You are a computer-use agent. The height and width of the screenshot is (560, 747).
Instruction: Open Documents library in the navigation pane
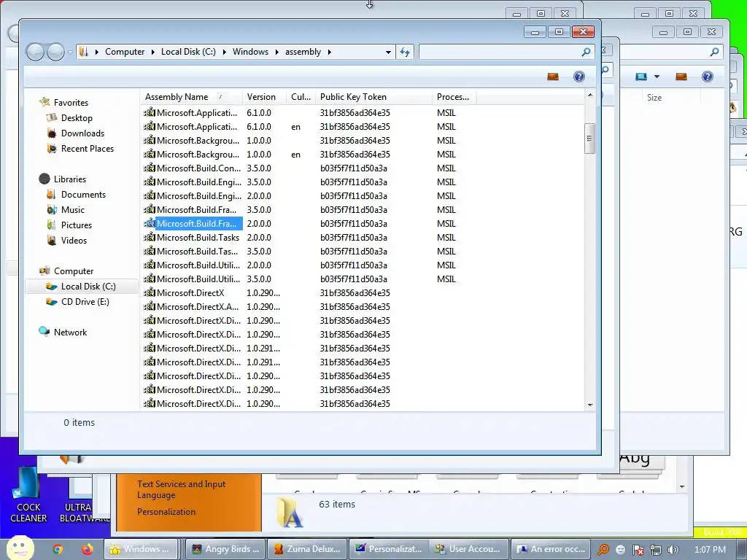pyautogui.click(x=83, y=195)
